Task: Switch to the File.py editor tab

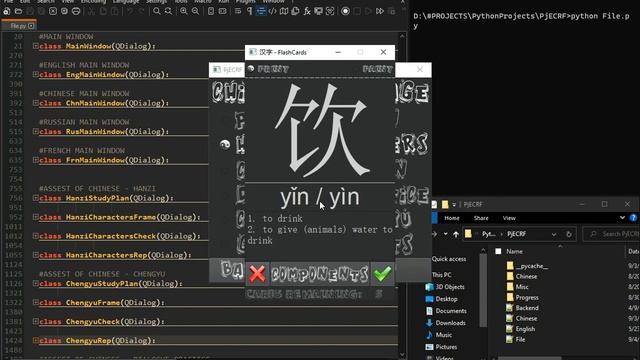Action: (18, 26)
